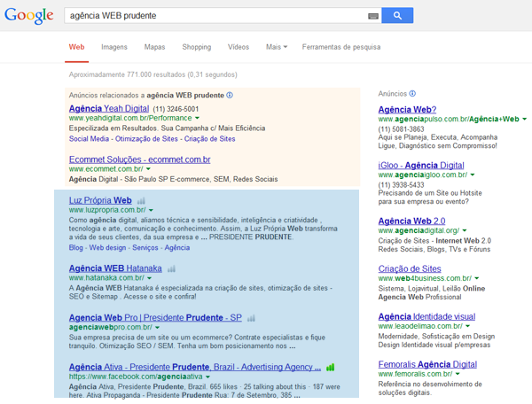This screenshot has height=404, width=532.
Task: Expand arrow beside www.web4business.com.br/
Action: (477, 278)
